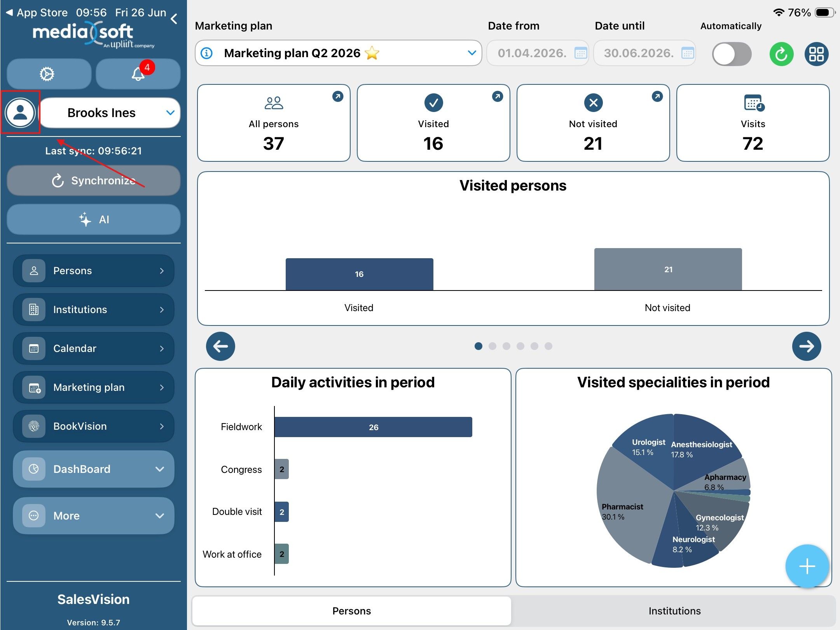
Task: Collapse sidebar with the back chevron
Action: click(175, 19)
